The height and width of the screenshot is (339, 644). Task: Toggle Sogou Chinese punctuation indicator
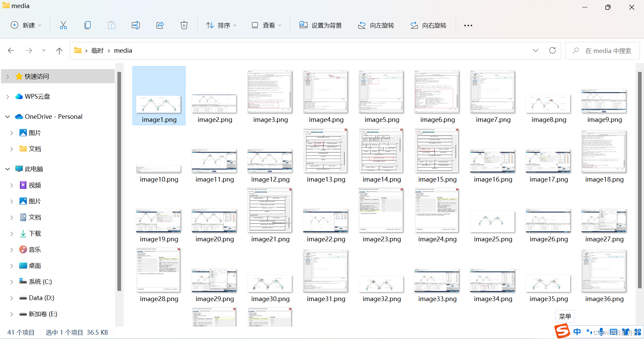pyautogui.click(x=589, y=332)
